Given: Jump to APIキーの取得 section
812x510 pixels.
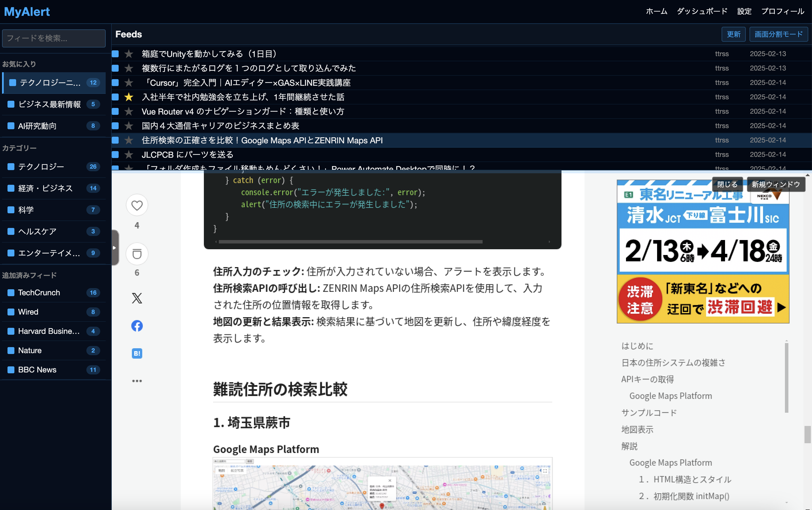Looking at the screenshot, I should tap(648, 379).
